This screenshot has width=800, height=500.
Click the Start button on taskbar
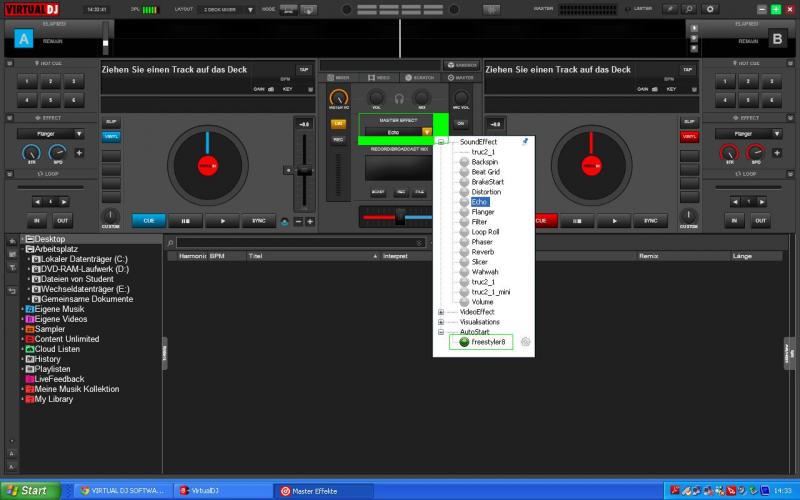click(29, 491)
